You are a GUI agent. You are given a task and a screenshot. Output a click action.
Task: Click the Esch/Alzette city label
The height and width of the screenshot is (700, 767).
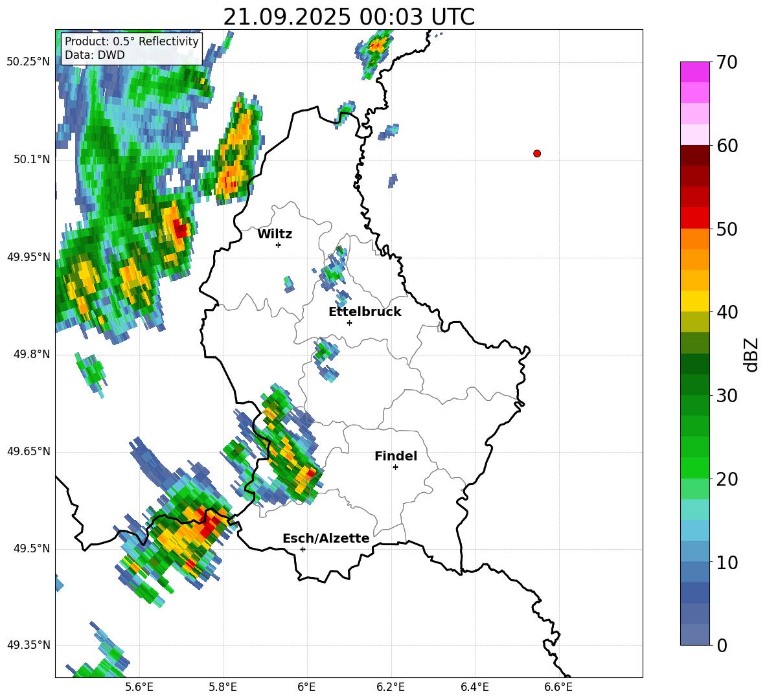click(x=326, y=539)
